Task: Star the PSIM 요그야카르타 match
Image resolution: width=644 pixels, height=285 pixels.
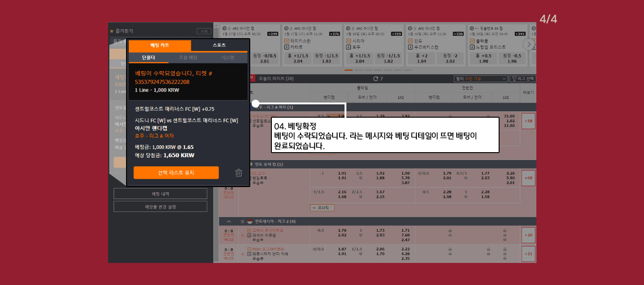Action: (x=242, y=254)
